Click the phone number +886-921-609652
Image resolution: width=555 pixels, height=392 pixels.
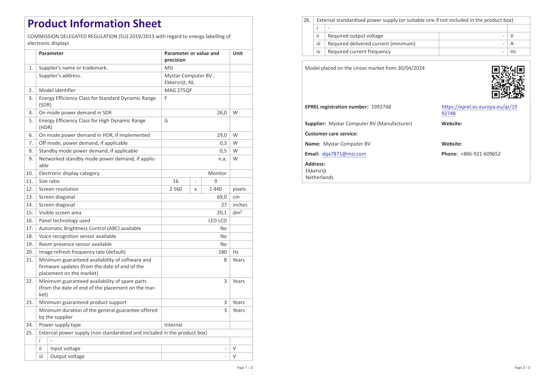tap(480, 154)
